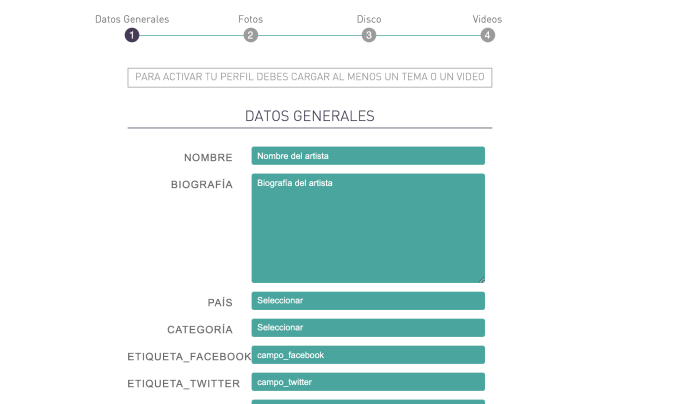Switch to the Videos step
695x404 pixels.
[x=487, y=19]
